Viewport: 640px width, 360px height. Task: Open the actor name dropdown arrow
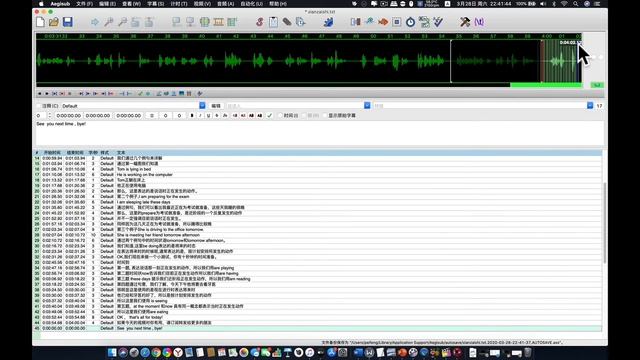(367, 106)
